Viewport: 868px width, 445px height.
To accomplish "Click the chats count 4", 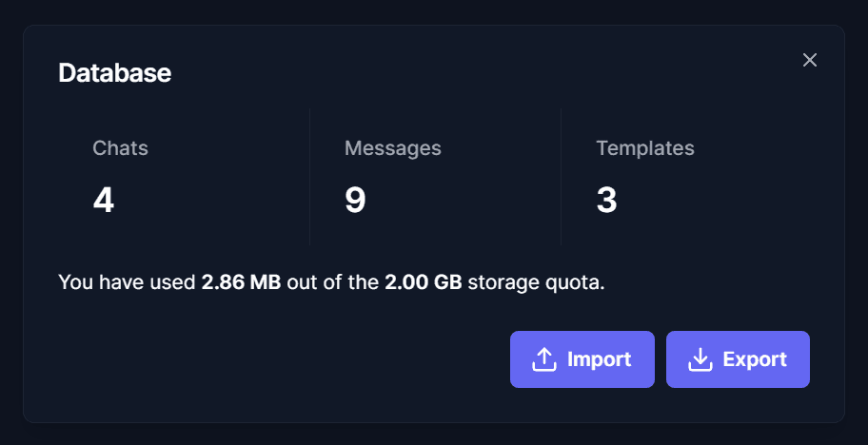I will (x=104, y=200).
